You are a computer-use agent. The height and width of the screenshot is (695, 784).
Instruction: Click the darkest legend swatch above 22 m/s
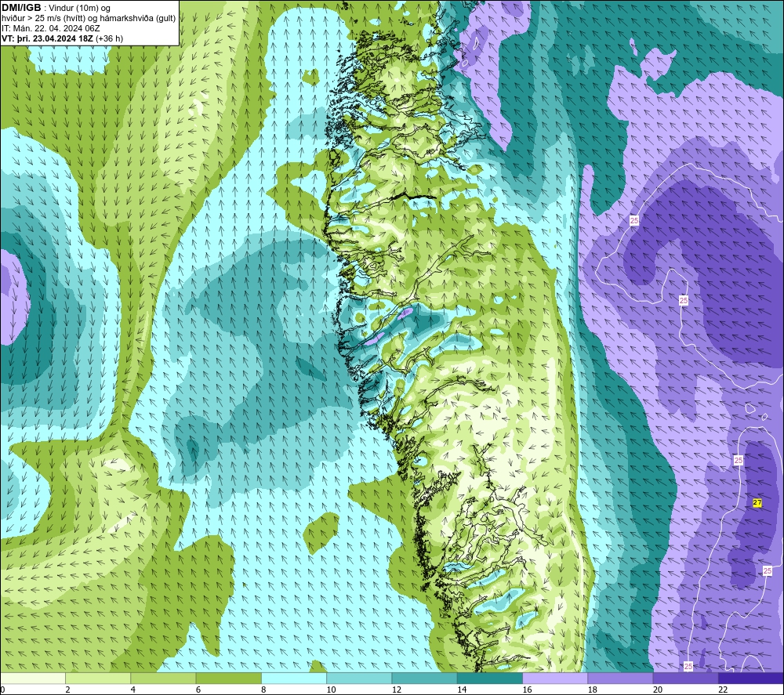pyautogui.click(x=750, y=679)
